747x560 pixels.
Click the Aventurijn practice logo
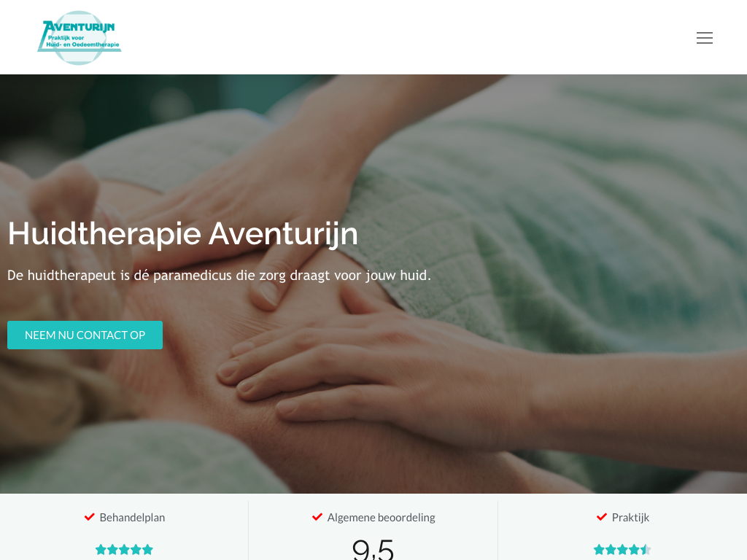pos(79,38)
